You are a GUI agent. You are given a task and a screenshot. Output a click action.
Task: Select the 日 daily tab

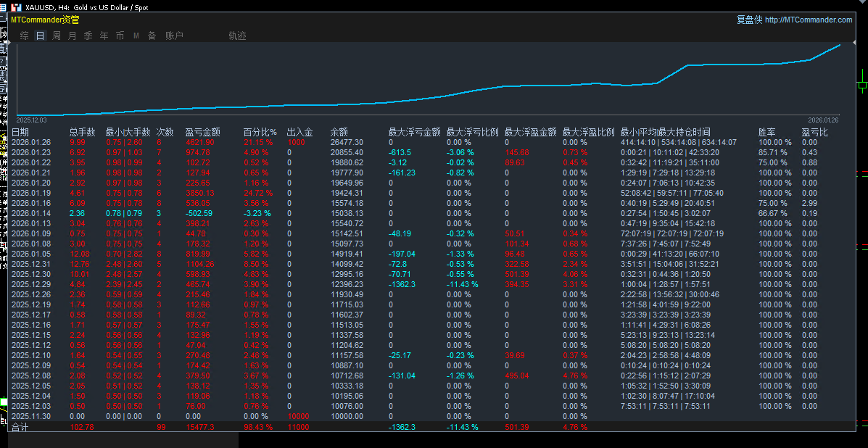pyautogui.click(x=40, y=36)
